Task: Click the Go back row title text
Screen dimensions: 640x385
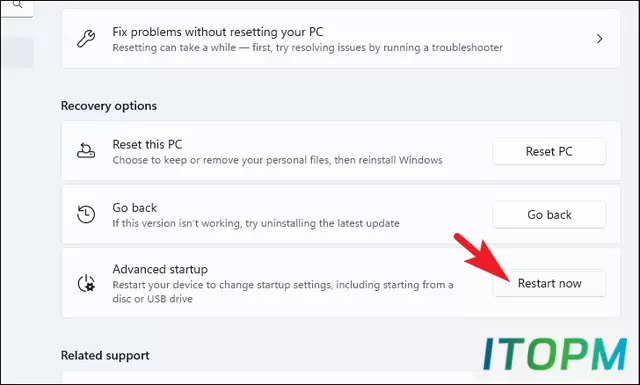Action: [x=135, y=208]
